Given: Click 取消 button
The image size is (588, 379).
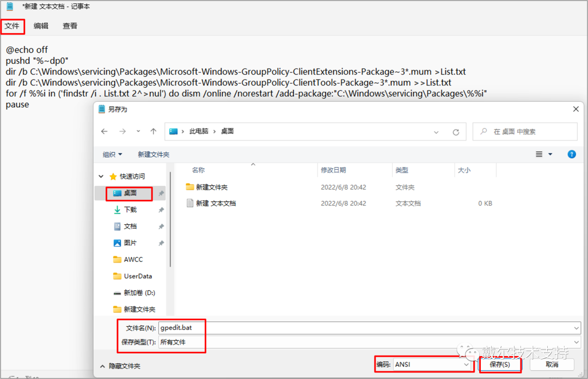Looking at the screenshot, I should (x=552, y=364).
